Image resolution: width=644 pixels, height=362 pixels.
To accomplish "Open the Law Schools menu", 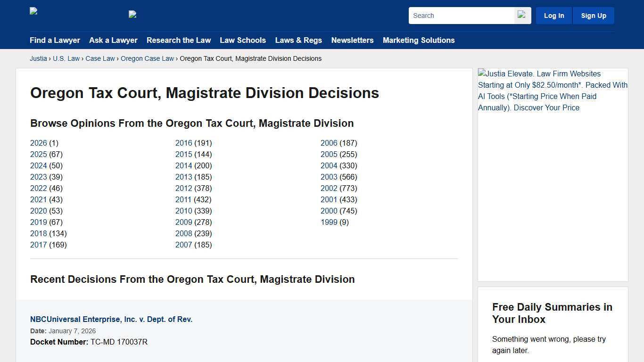I will 243,40.
